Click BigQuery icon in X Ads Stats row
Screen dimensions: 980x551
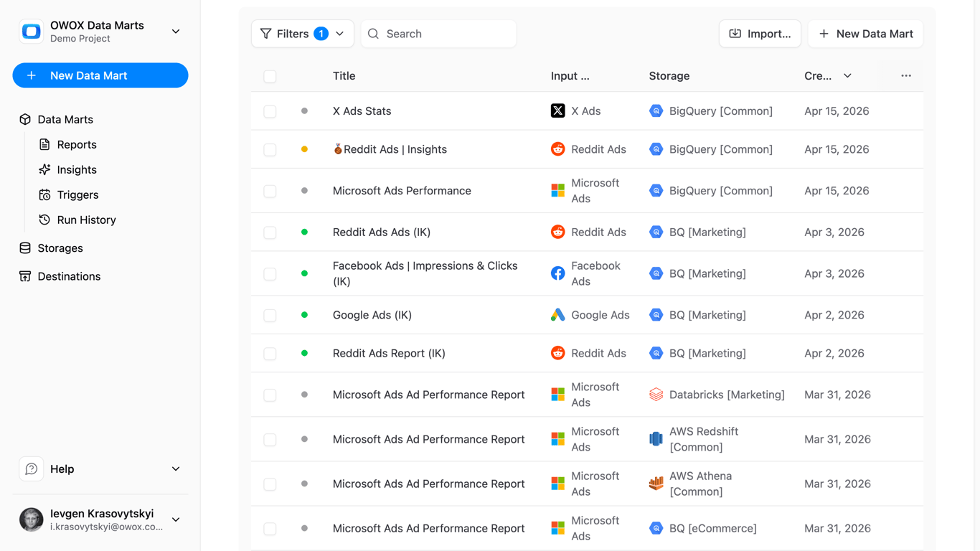tap(656, 111)
